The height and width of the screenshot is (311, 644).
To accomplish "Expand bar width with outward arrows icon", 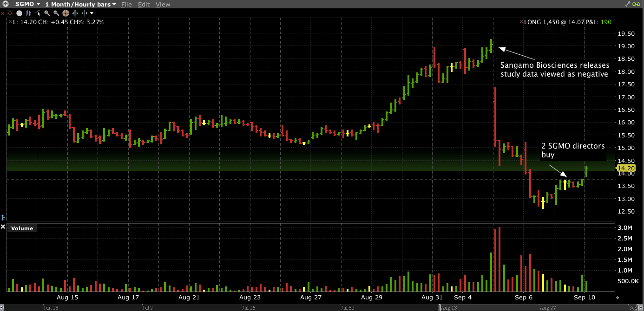I will [74, 13].
